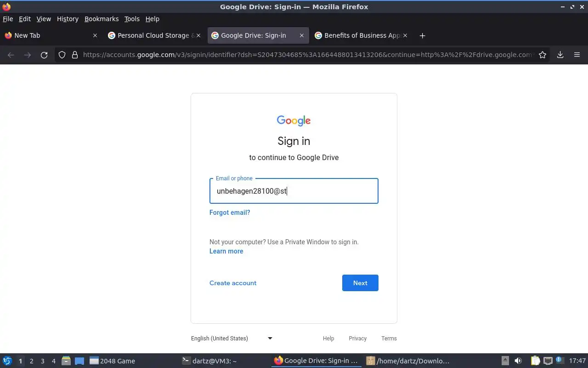Click the Create account link
Image resolution: width=588 pixels, height=368 pixels.
[x=233, y=283]
